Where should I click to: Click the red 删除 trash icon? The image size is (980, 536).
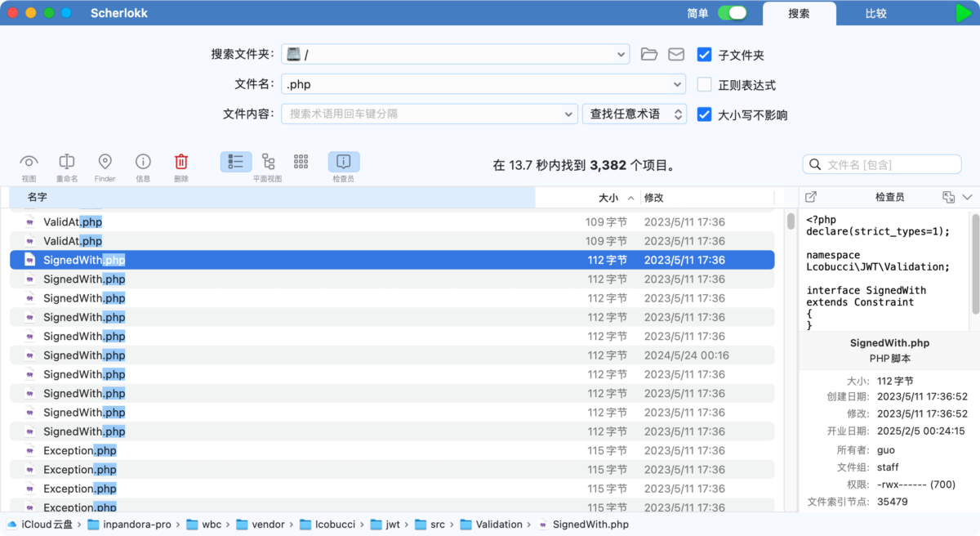click(x=181, y=162)
